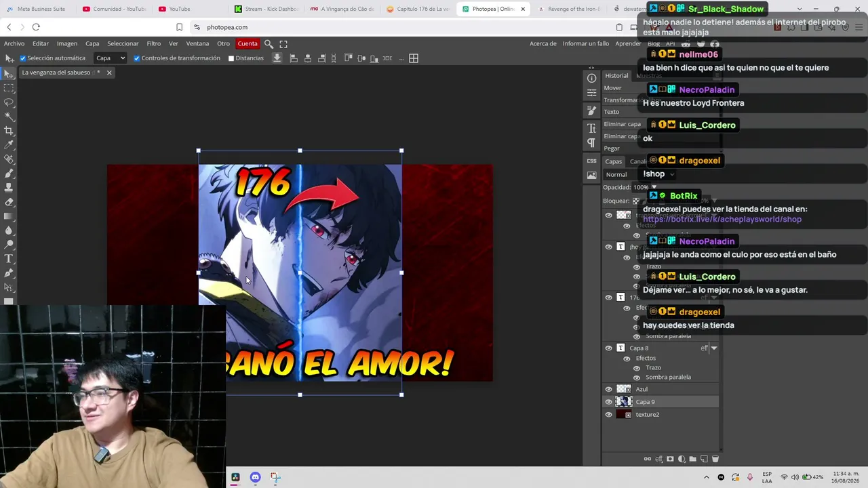Select the Path Select tool
868x488 pixels.
(x=9, y=287)
